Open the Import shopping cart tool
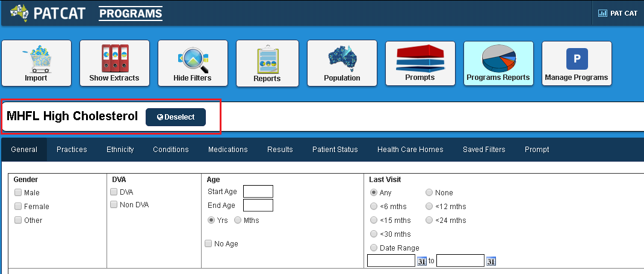Viewport: 644px width, 274px height. (x=36, y=63)
